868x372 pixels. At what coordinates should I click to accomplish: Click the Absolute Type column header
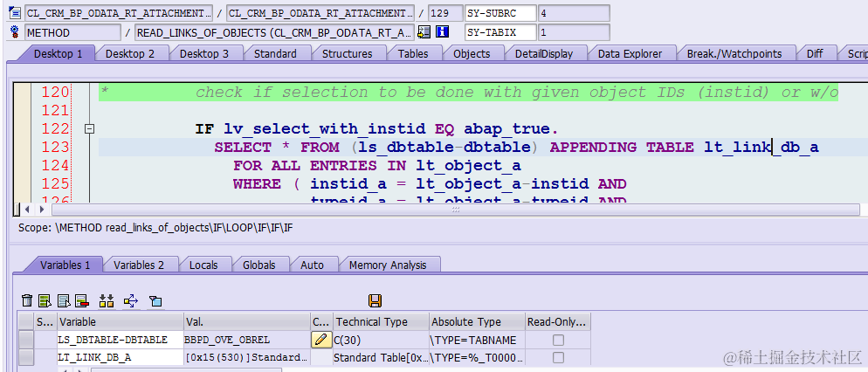477,321
